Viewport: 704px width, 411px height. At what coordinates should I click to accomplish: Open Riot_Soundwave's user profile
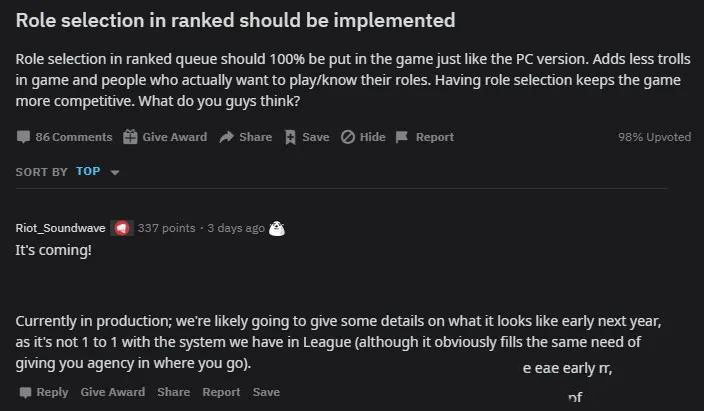[x=59, y=228]
